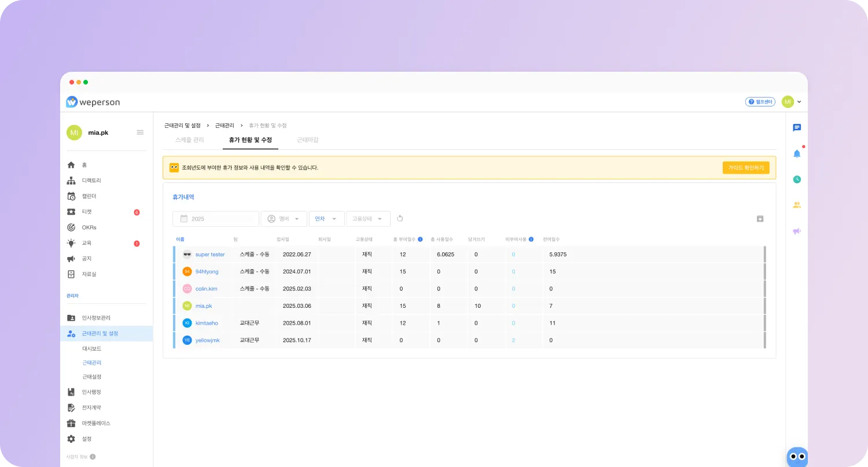Click the 자료실 archive icon
This screenshot has width=868, height=467.
coord(71,274)
